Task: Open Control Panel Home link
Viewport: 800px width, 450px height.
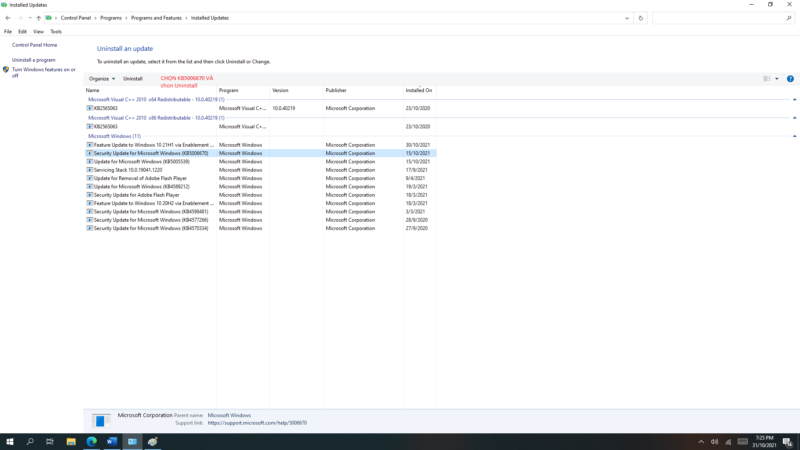Action: coord(34,45)
